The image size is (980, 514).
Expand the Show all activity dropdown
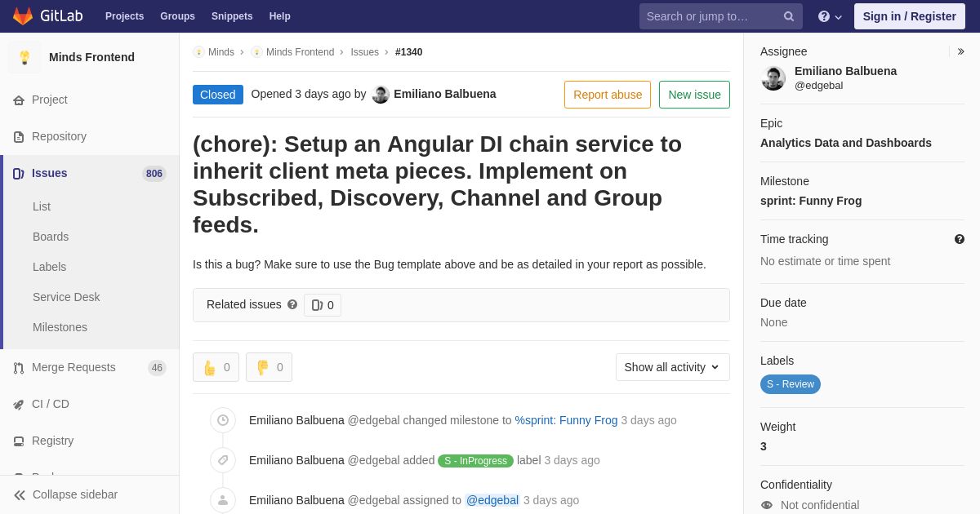click(x=673, y=367)
